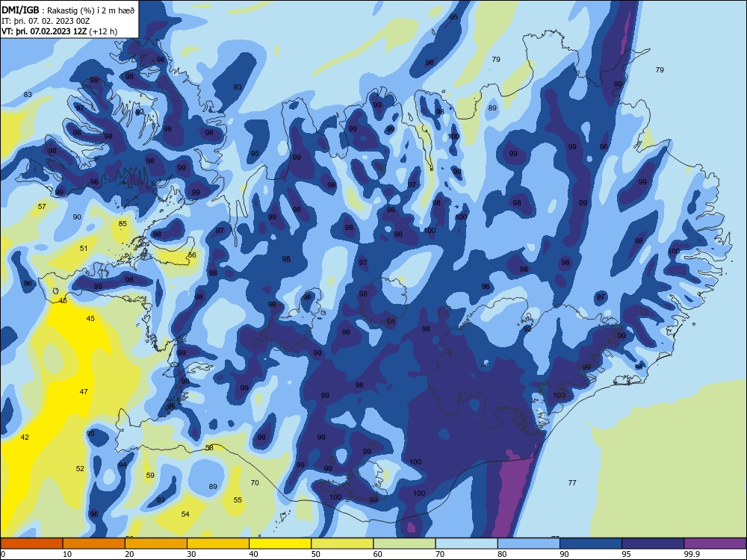Click the map value 70 over the sea
Image resolution: width=747 pixels, height=560 pixels.
tap(255, 482)
